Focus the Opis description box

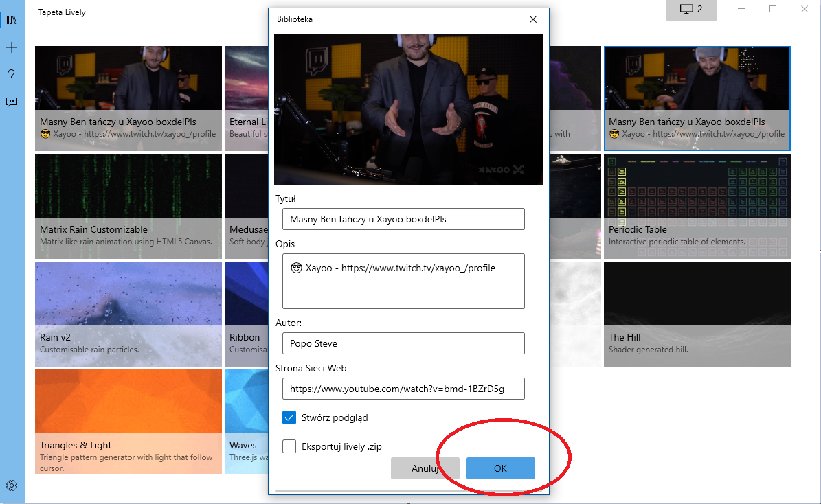pyautogui.click(x=403, y=281)
